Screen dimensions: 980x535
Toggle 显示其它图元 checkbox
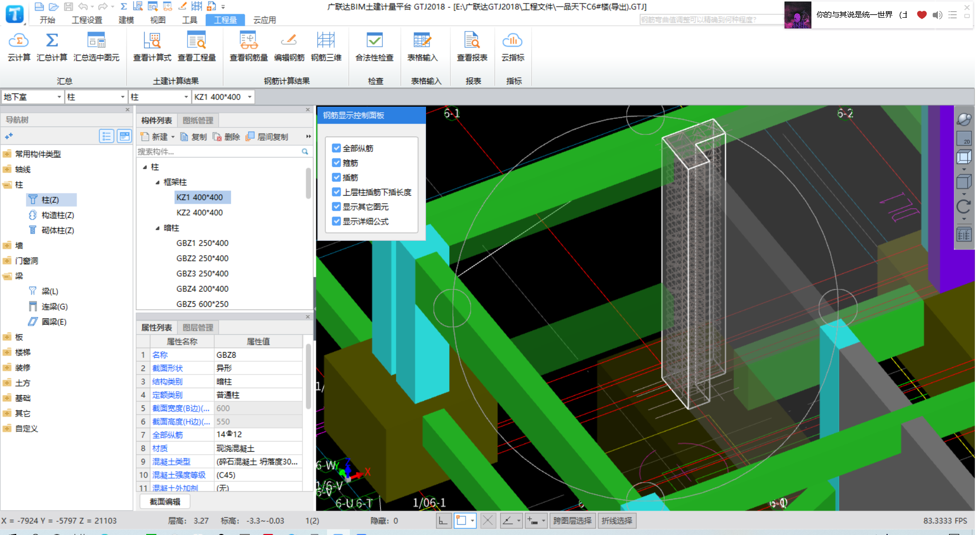tap(336, 207)
